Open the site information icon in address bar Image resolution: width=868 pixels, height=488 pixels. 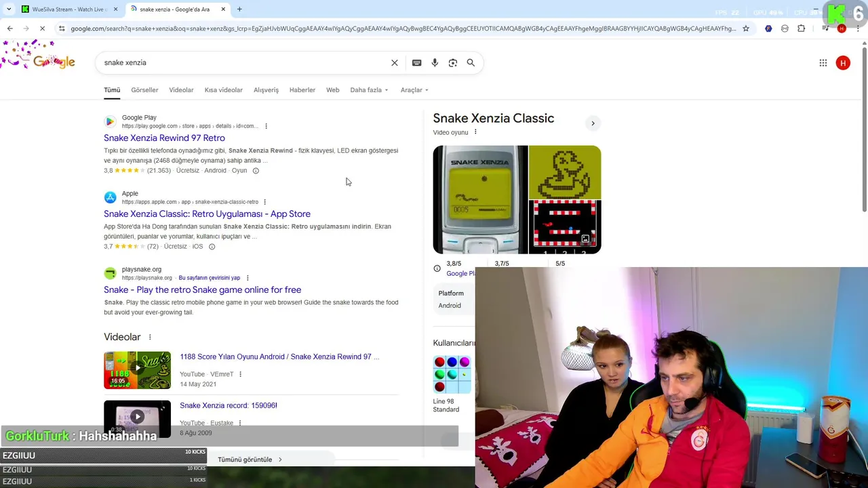[62, 28]
